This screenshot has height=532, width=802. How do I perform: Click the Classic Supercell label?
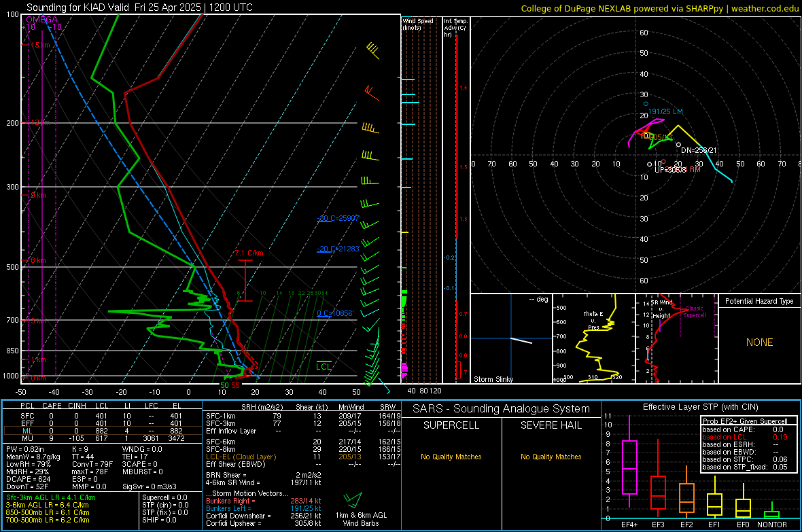coord(695,312)
